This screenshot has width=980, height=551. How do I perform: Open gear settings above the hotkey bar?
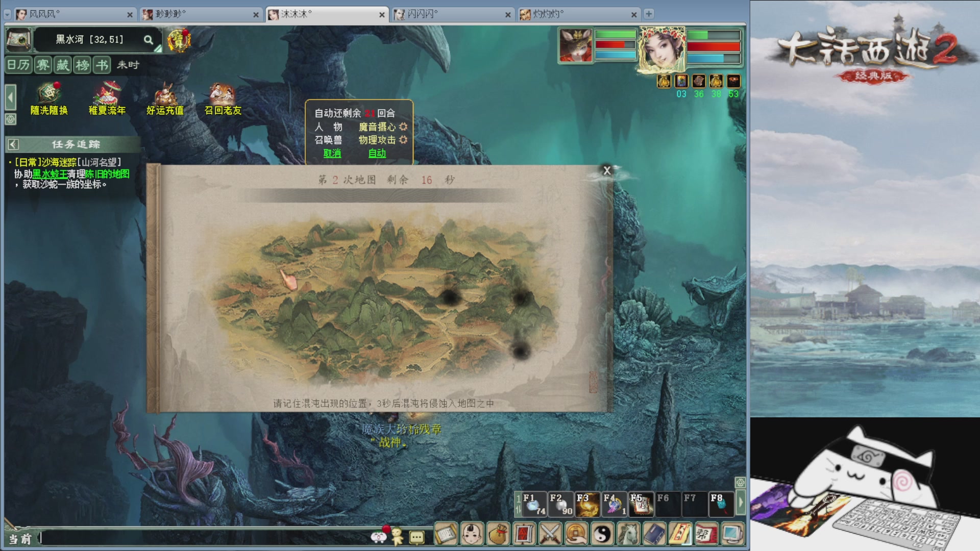coord(740,483)
